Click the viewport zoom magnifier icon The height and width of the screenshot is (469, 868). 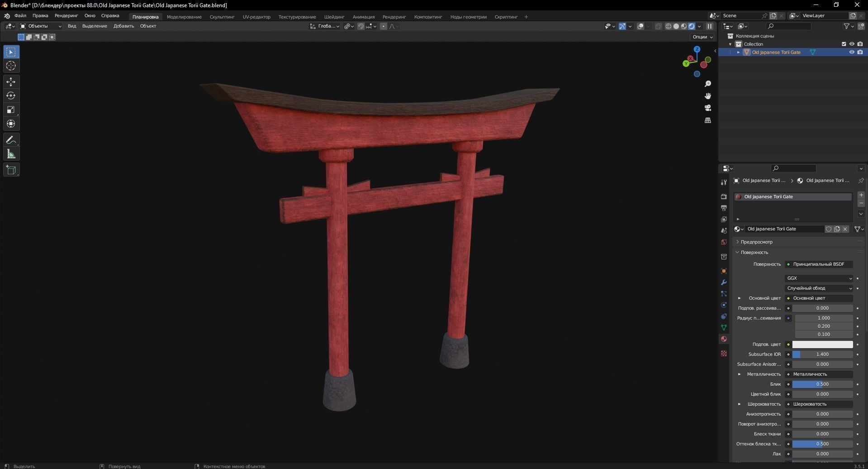click(x=708, y=84)
